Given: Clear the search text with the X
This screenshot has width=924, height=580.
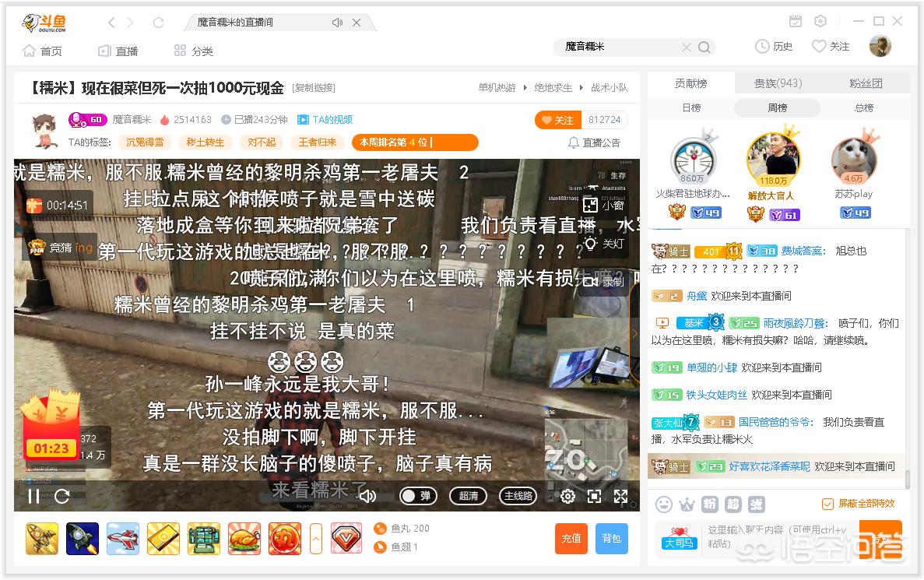Looking at the screenshot, I should (686, 47).
